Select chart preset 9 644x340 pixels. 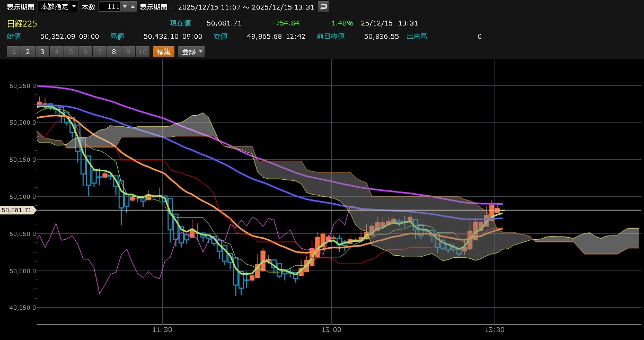(x=128, y=51)
